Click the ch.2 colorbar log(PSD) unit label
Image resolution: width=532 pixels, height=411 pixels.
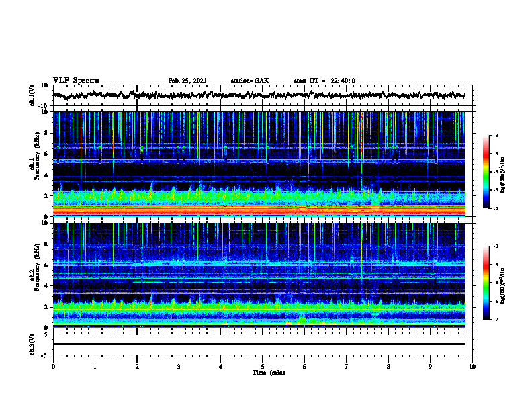tap(503, 285)
